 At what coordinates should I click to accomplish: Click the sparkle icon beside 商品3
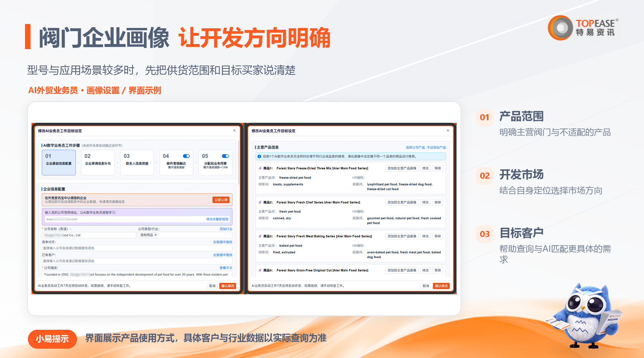260,236
